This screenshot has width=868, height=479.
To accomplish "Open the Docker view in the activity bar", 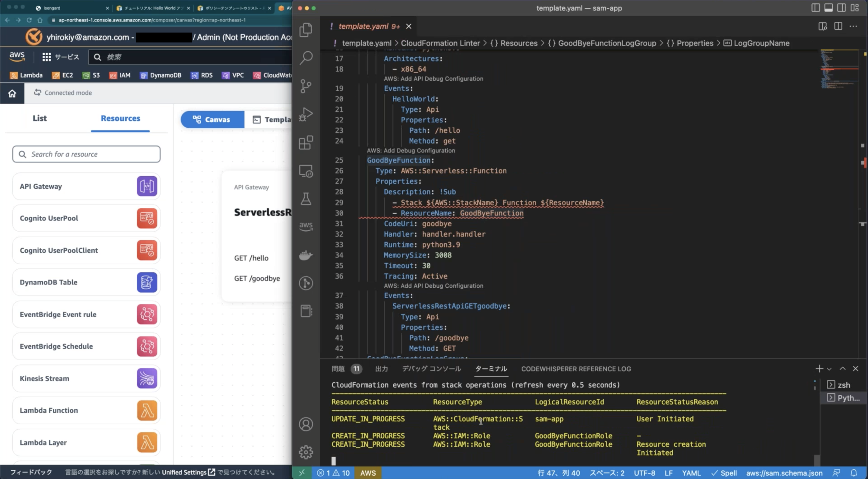I will tap(306, 255).
